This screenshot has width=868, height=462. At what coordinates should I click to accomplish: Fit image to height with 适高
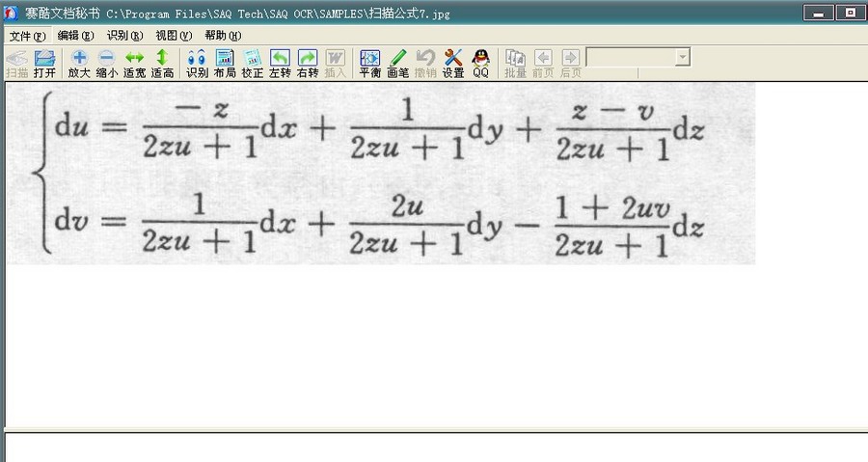point(162,64)
